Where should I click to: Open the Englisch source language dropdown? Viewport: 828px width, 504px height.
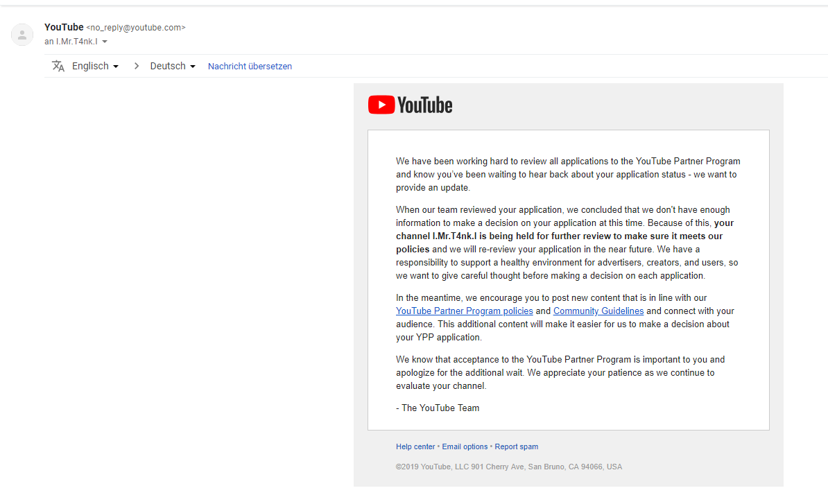pos(95,66)
